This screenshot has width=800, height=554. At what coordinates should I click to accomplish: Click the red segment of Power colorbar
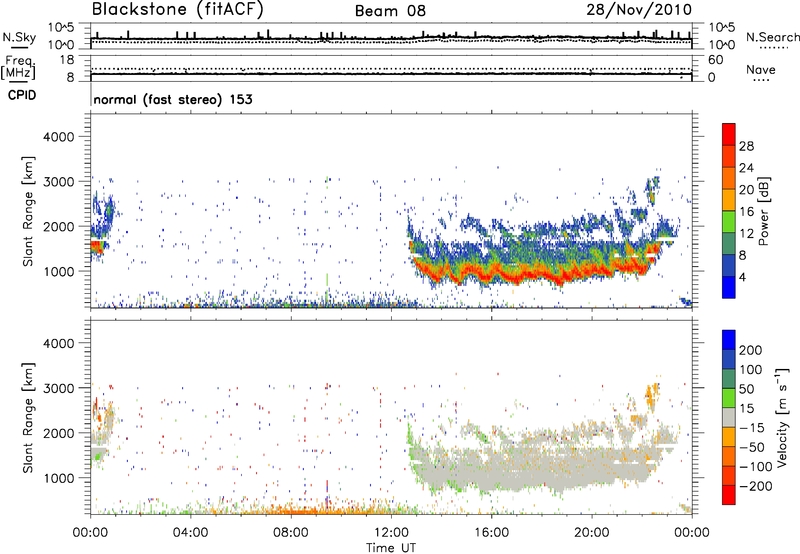point(729,134)
